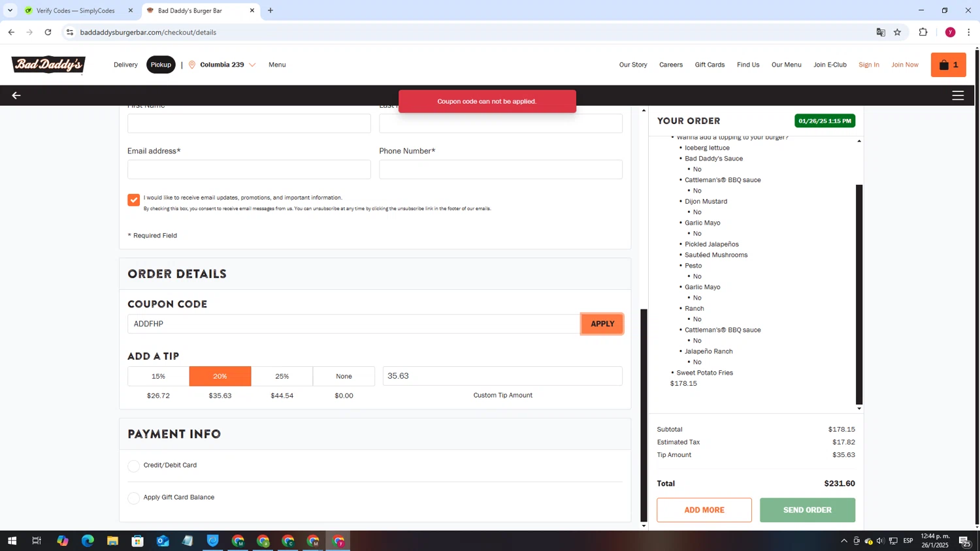Select the Apply Gift Card Balance option
This screenshot has height=551, width=980.
(134, 498)
